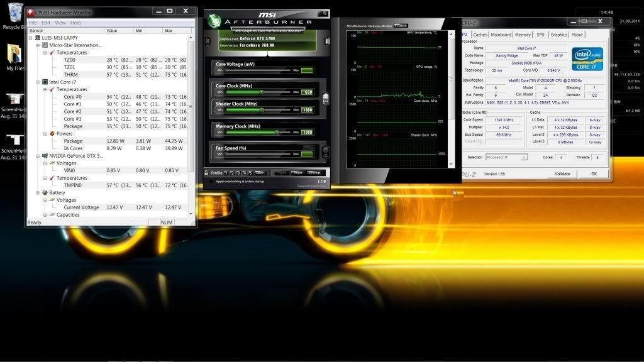Click the Validate button in CPU-Z
This screenshot has height=362, width=644.
(562, 174)
